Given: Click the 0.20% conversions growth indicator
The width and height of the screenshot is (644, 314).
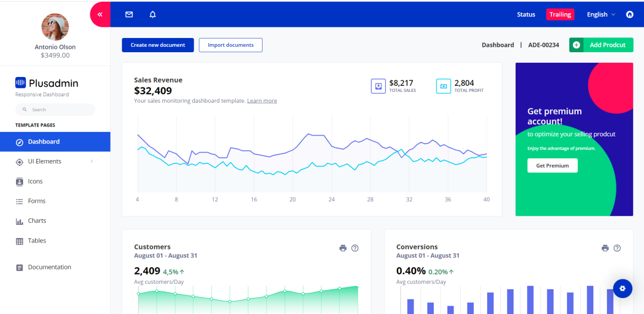Looking at the screenshot, I should click(441, 272).
